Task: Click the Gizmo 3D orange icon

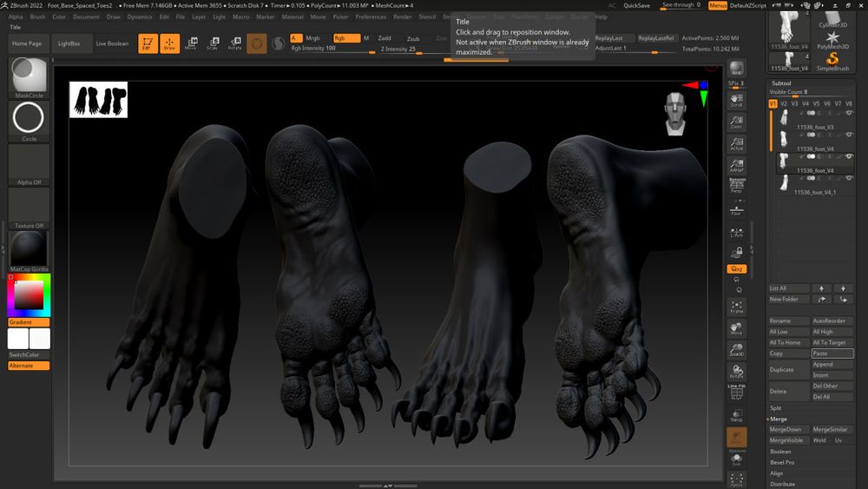Action: (x=256, y=43)
